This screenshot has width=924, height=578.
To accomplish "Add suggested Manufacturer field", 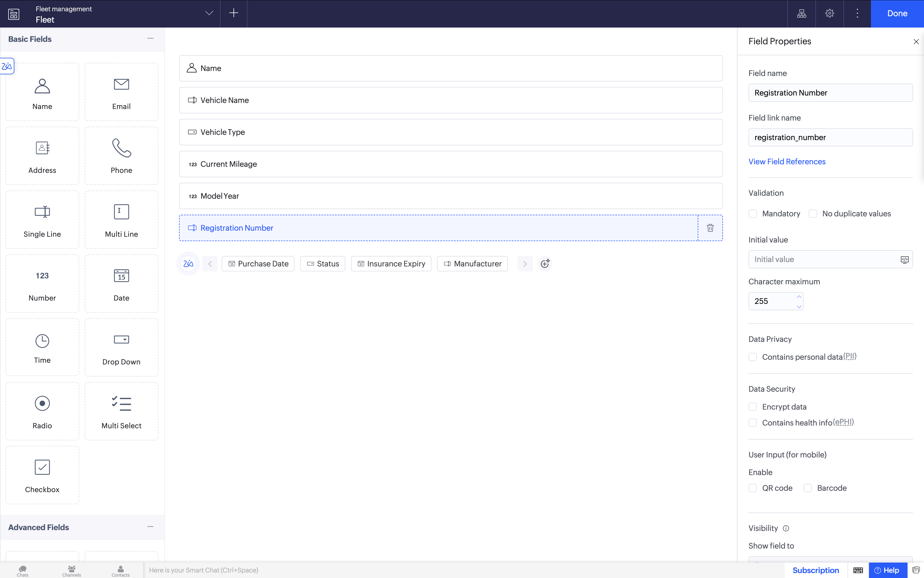I will point(472,264).
